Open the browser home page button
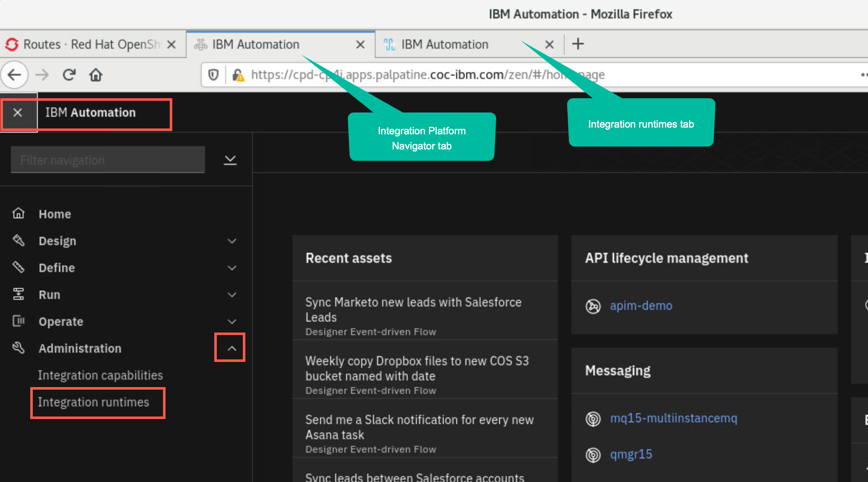This screenshot has height=482, width=868. pos(96,75)
